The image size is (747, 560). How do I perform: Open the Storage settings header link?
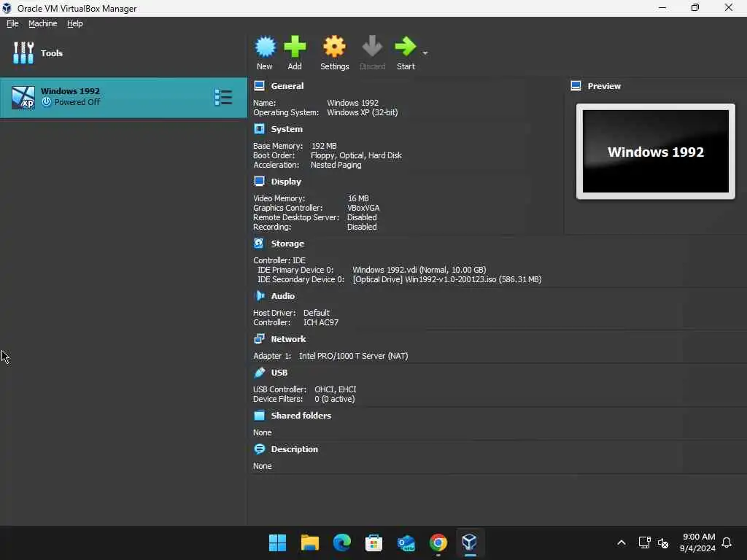point(287,244)
